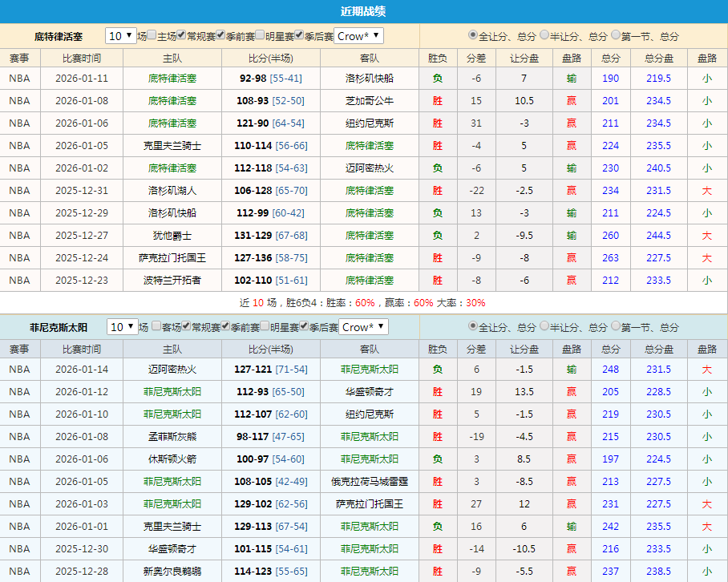This screenshot has height=582, width=728.
Task: Enable the 客场 checkbox in the Suns section
Action: coord(156,327)
